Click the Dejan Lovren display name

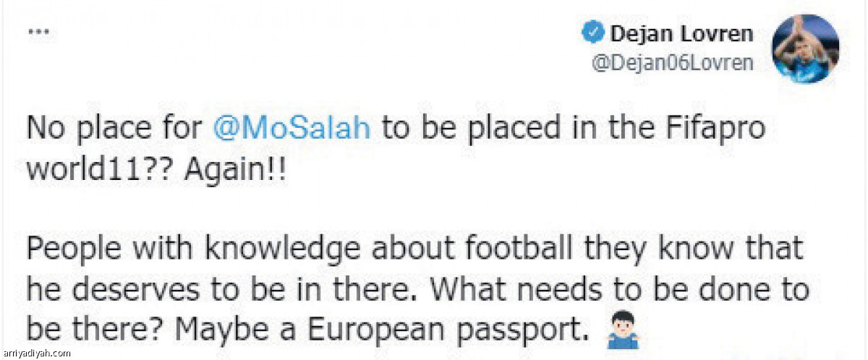point(682,33)
